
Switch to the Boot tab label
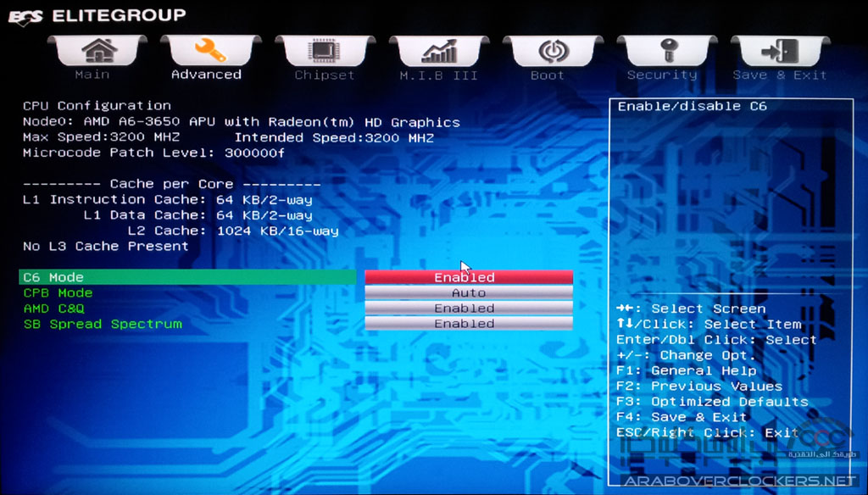point(548,75)
